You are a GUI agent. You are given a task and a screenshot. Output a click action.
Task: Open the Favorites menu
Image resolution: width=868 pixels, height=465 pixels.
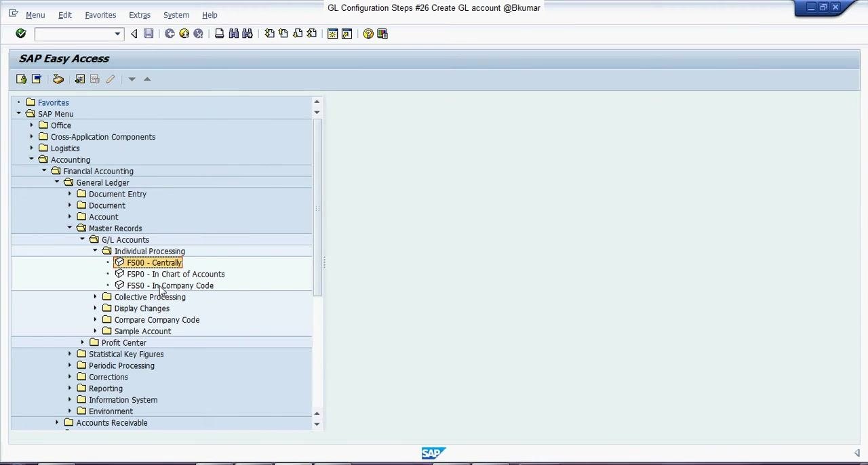click(100, 15)
